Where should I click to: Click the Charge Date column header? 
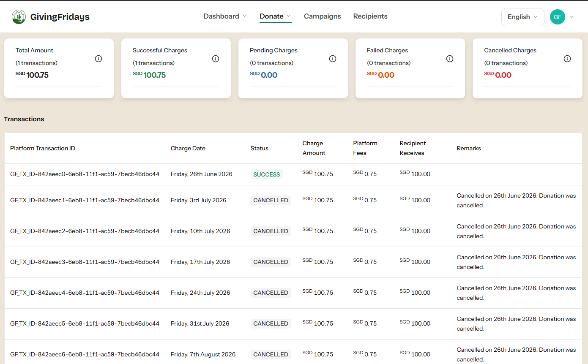pyautogui.click(x=188, y=148)
